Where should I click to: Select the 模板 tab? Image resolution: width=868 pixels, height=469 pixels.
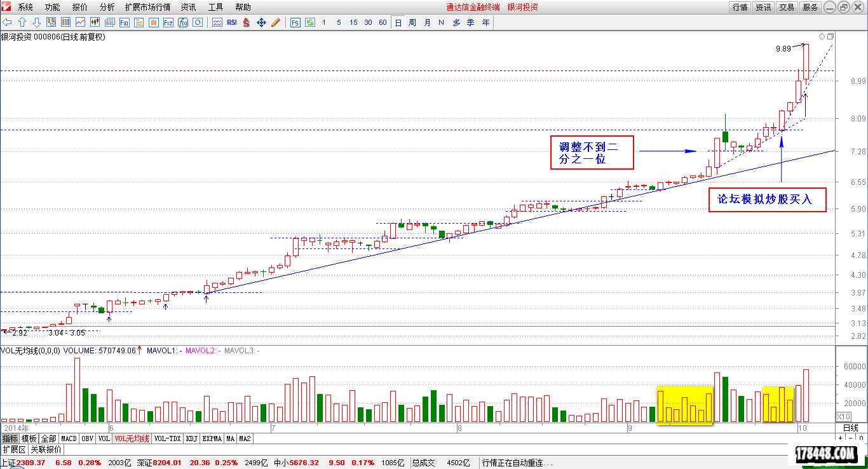(x=29, y=438)
